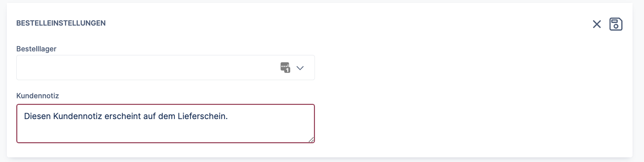Click the word Kundennotiz inside the textarea

(x=78, y=116)
